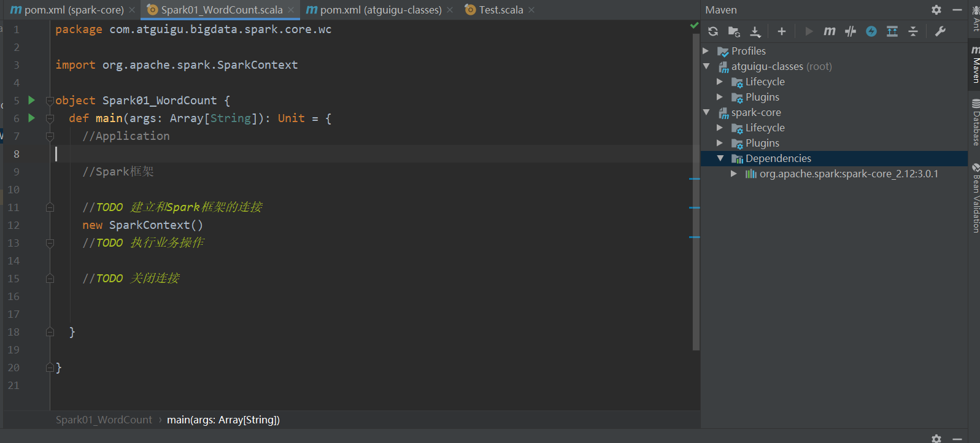Viewport: 980px width, 443px height.
Task: Toggle code folding for main method
Action: coord(50,118)
